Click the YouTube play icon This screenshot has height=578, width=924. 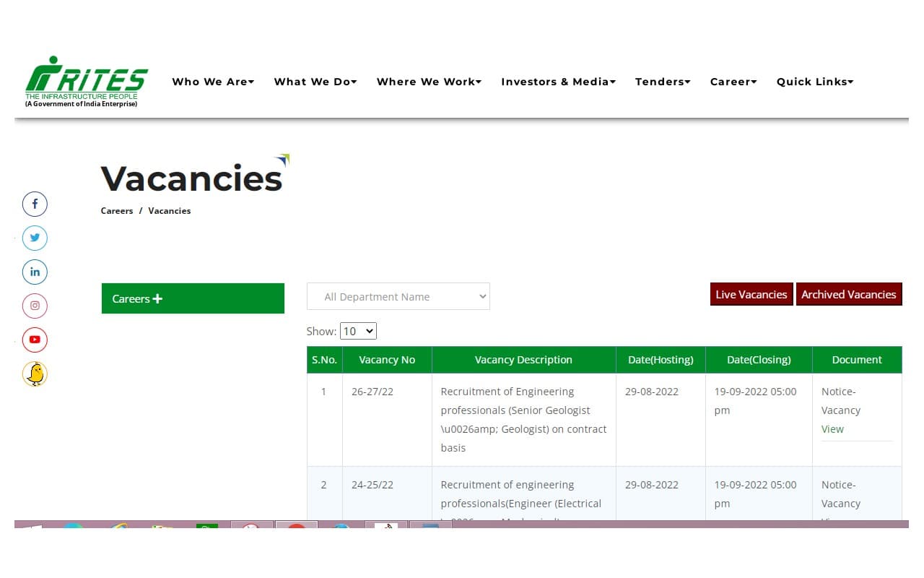35,340
